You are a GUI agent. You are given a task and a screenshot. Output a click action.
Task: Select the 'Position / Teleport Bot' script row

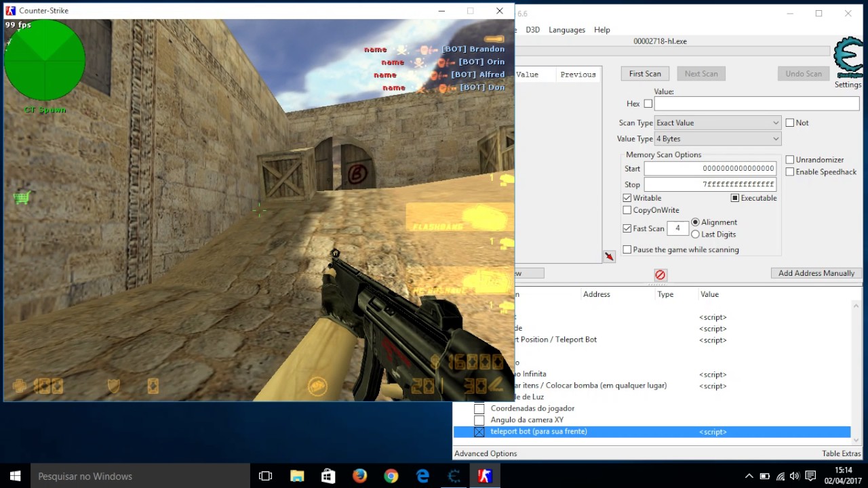652,340
